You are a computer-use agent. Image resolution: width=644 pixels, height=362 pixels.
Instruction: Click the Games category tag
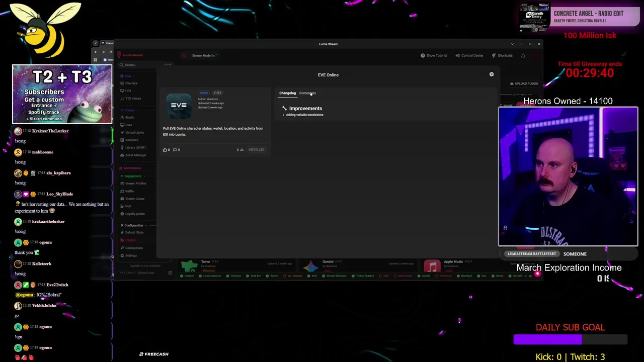pyautogui.click(x=204, y=93)
